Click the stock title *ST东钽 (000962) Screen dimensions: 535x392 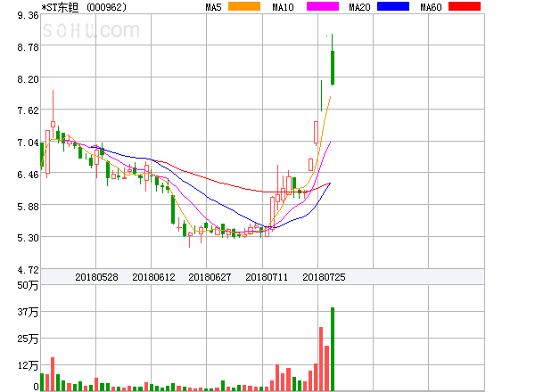coord(84,7)
